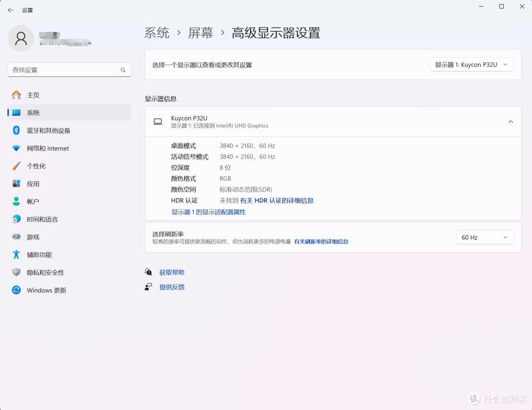Collapse the Kuycon P32U info chevron
The width and height of the screenshot is (532, 410).
pos(511,122)
